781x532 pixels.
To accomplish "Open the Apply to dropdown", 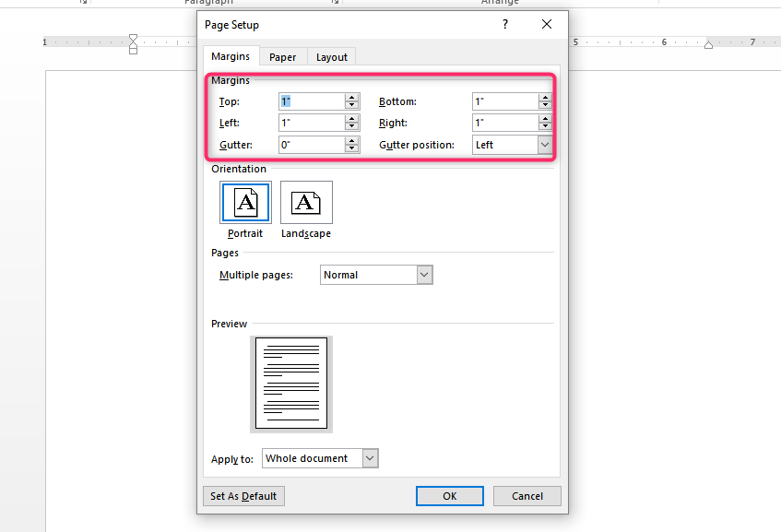I will click(x=370, y=458).
